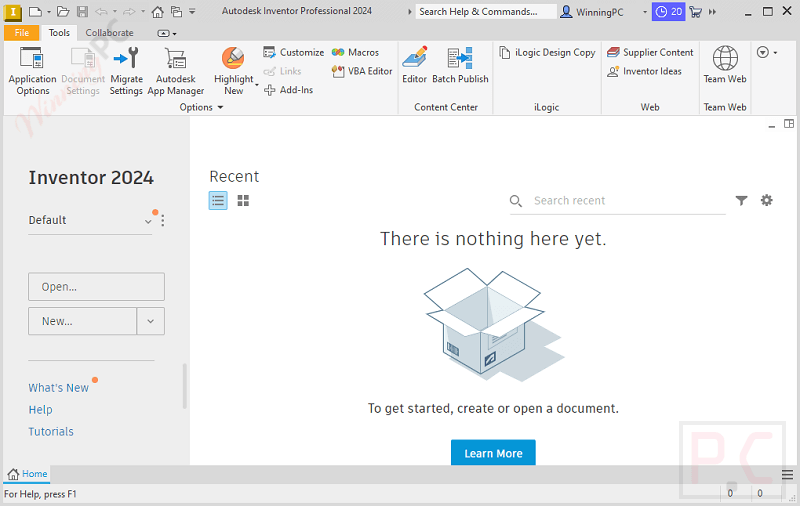Image resolution: width=800 pixels, height=506 pixels.
Task: Open Content Center Editor
Action: click(x=414, y=65)
